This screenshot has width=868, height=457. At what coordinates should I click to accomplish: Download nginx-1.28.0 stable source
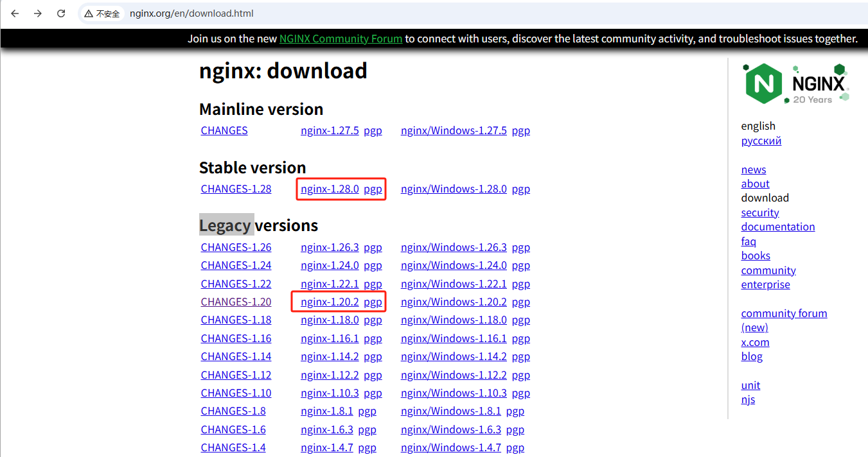pyautogui.click(x=330, y=189)
